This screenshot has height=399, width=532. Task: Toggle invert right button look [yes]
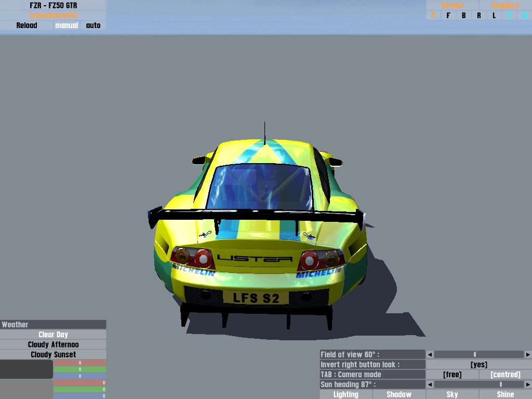point(479,364)
